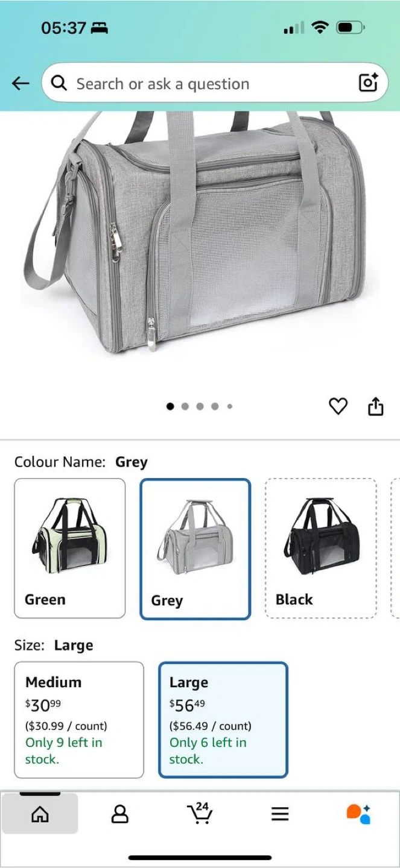Tap the magnifying glass search icon
400x868 pixels.
[x=59, y=83]
